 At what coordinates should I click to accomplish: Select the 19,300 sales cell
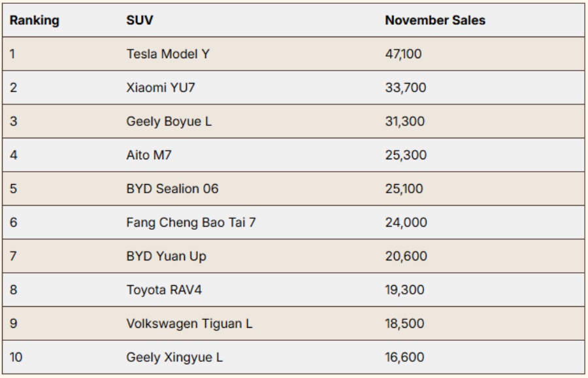point(404,290)
